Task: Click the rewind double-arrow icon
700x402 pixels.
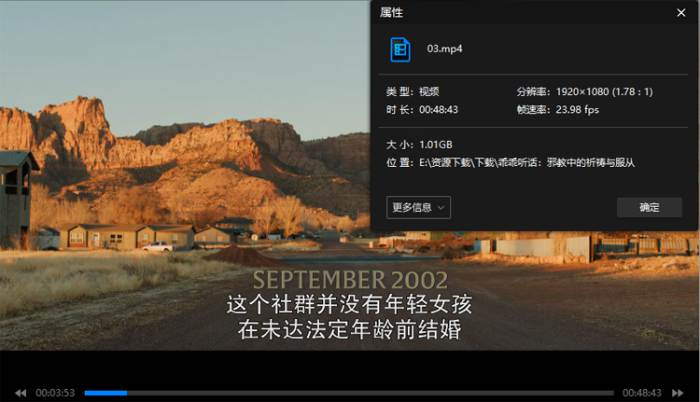Action: point(21,393)
